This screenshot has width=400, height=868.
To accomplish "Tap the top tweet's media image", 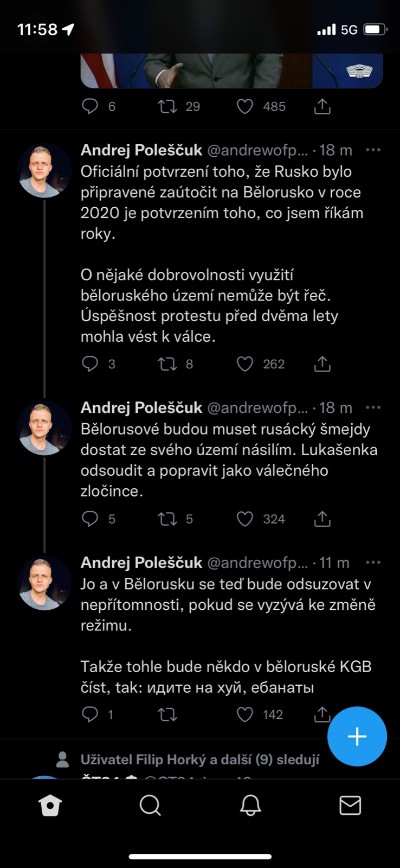I will click(x=231, y=71).
